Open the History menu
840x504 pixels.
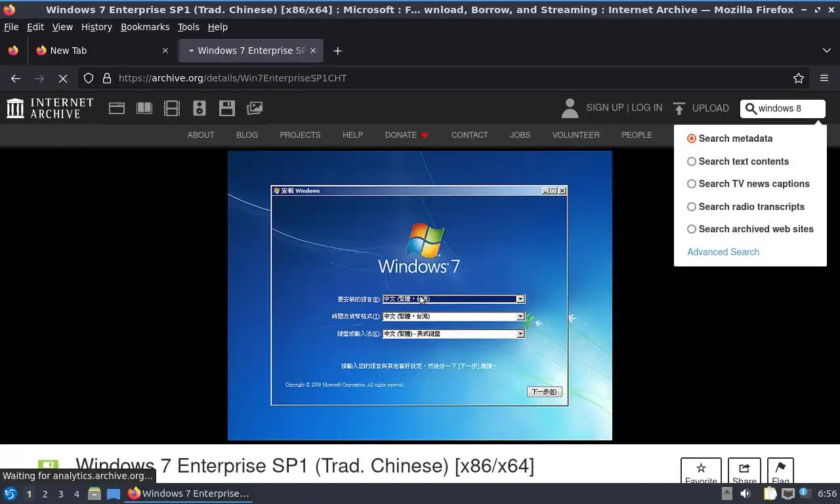click(96, 27)
